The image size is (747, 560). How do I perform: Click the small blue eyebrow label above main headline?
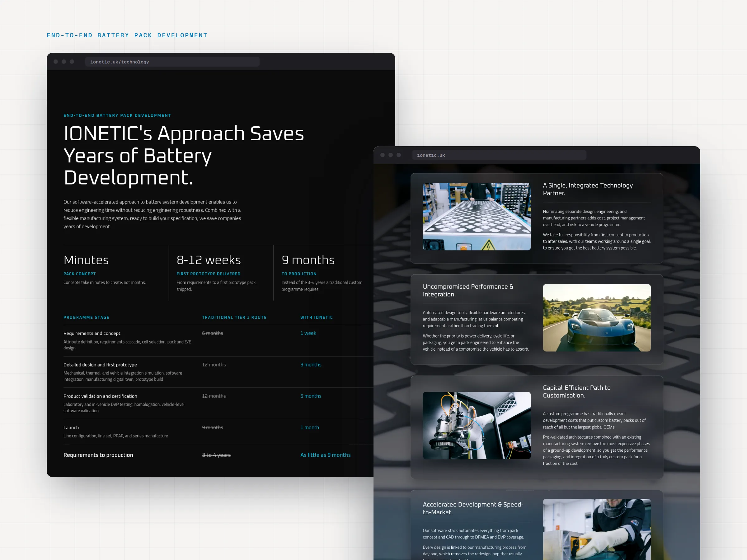pyautogui.click(x=117, y=115)
